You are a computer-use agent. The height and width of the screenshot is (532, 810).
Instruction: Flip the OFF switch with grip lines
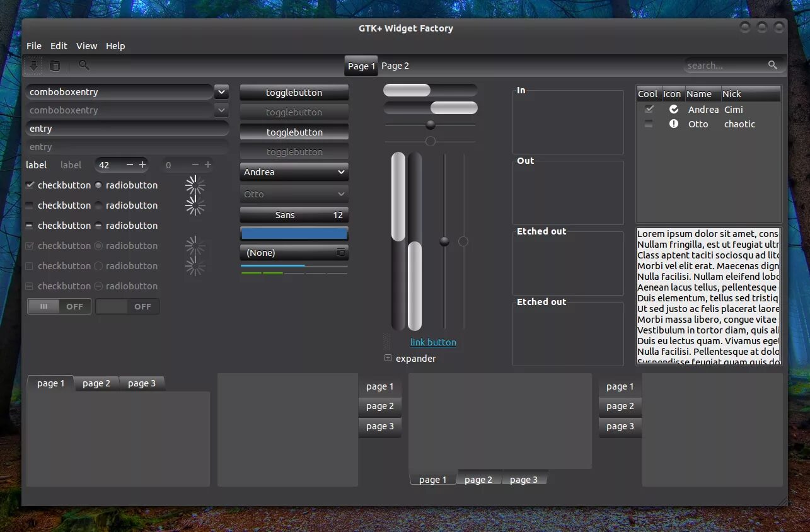click(x=59, y=306)
